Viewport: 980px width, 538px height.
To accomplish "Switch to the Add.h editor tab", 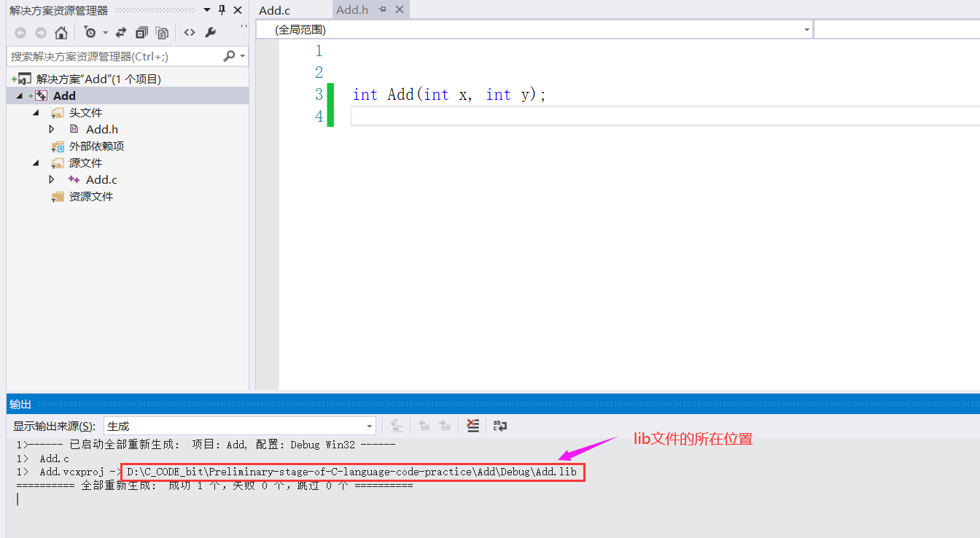I will [x=352, y=10].
